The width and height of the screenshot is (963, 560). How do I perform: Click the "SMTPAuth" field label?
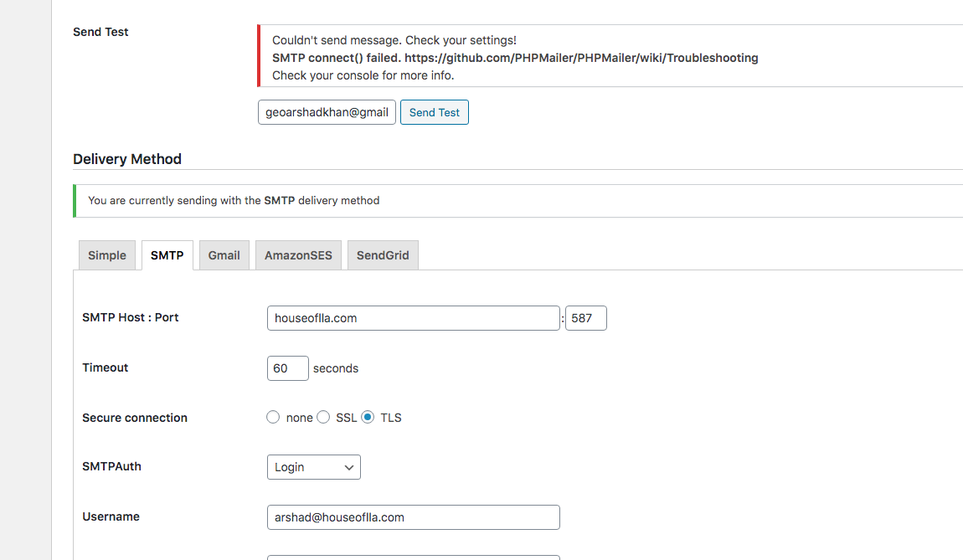click(111, 466)
